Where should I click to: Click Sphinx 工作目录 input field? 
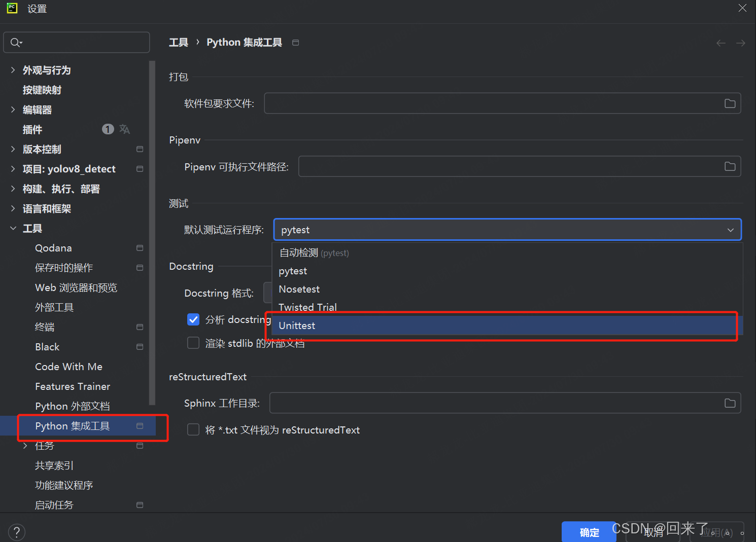click(505, 403)
